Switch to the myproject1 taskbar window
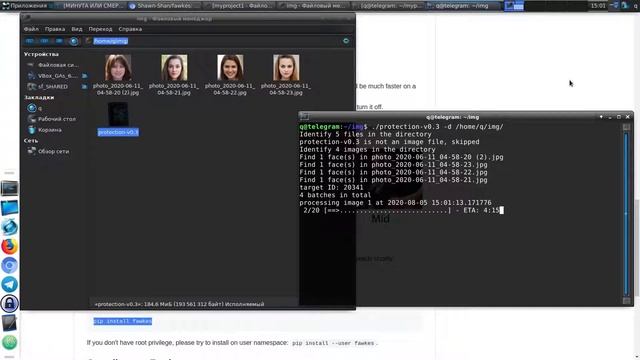 tap(239, 6)
